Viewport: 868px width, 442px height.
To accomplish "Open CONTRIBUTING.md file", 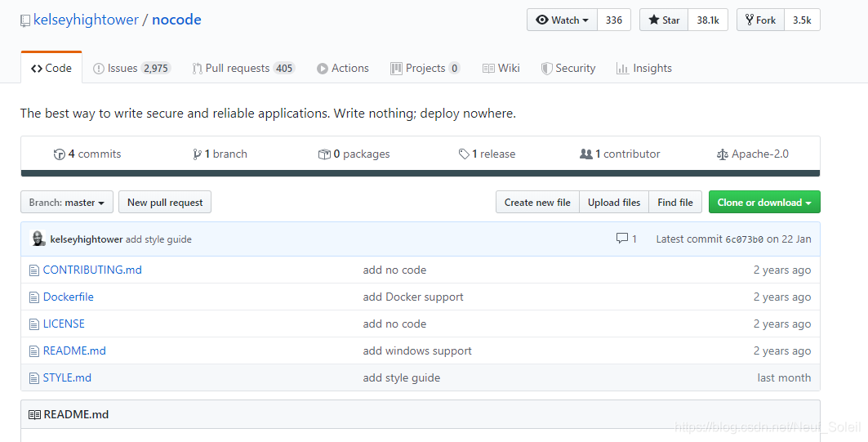I will coord(92,270).
